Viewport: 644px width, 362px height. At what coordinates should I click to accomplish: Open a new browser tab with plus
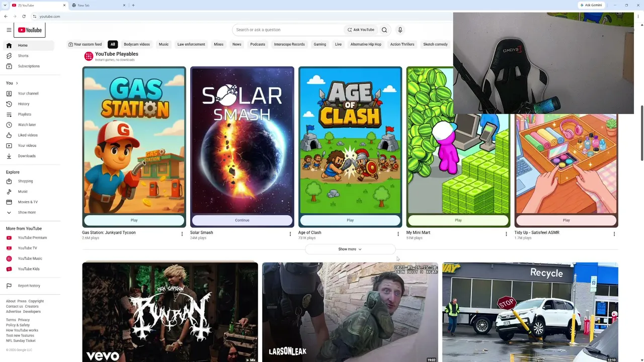(133, 5)
